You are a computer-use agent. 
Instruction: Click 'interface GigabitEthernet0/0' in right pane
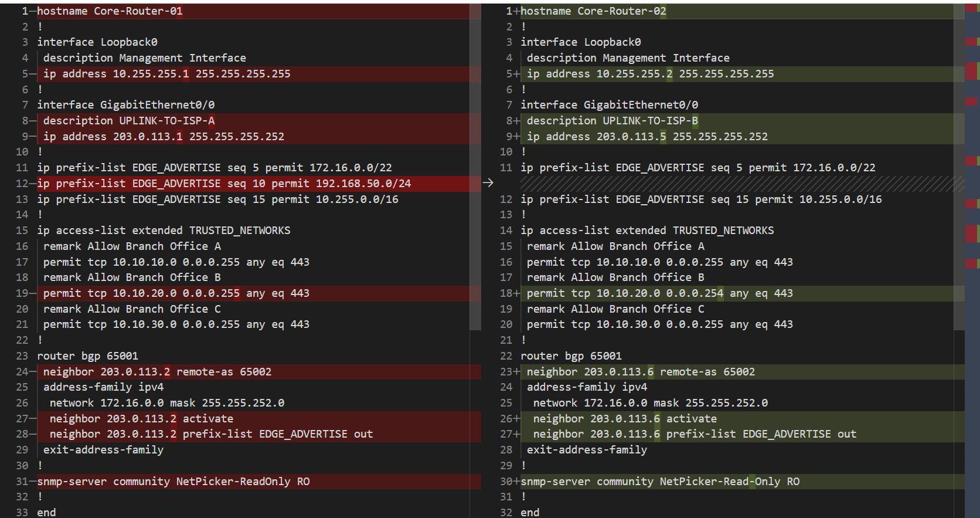(x=610, y=105)
